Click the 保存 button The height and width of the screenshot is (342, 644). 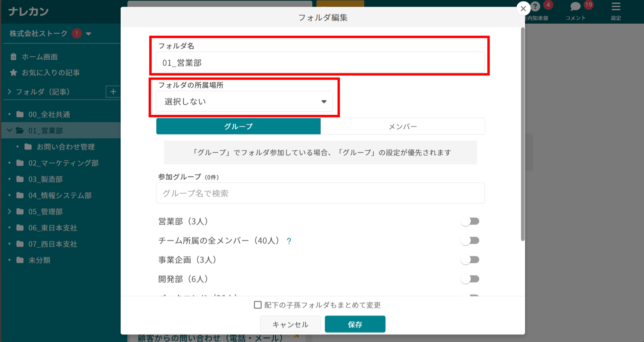coord(355,324)
